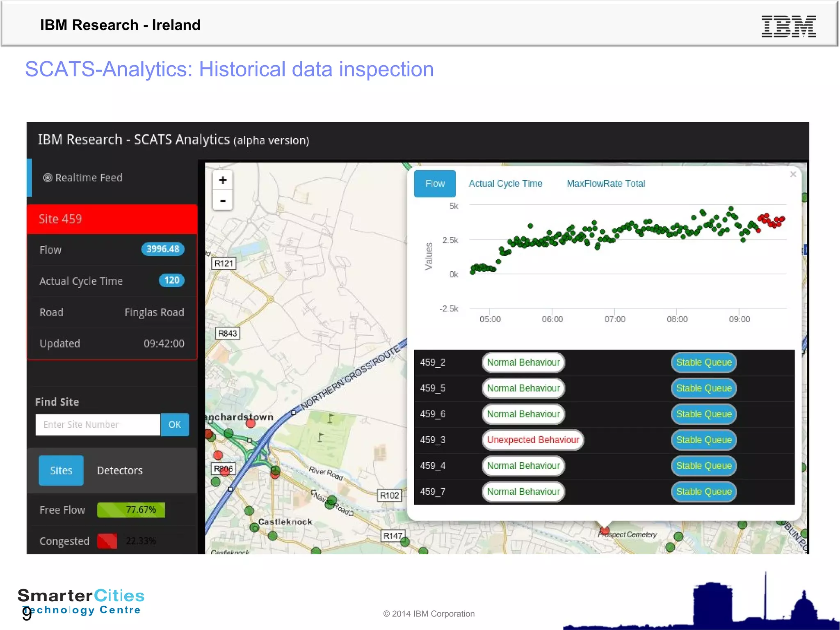Viewport: 840px width, 630px height.
Task: Click the 05:00 axis label on chart
Action: 490,319
